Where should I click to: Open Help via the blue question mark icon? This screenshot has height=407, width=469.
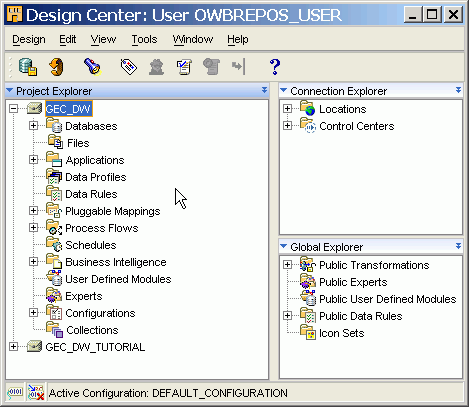275,67
